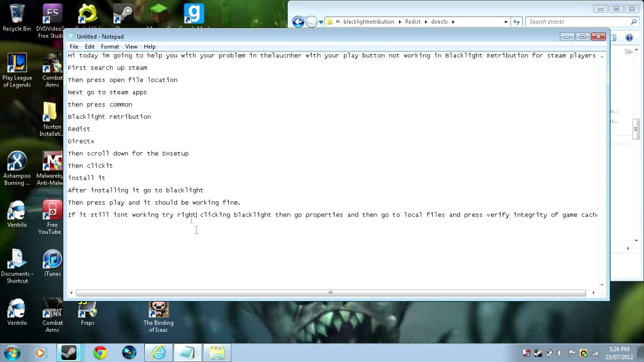Open Notepad Help menu
The height and width of the screenshot is (362, 644).
(149, 46)
